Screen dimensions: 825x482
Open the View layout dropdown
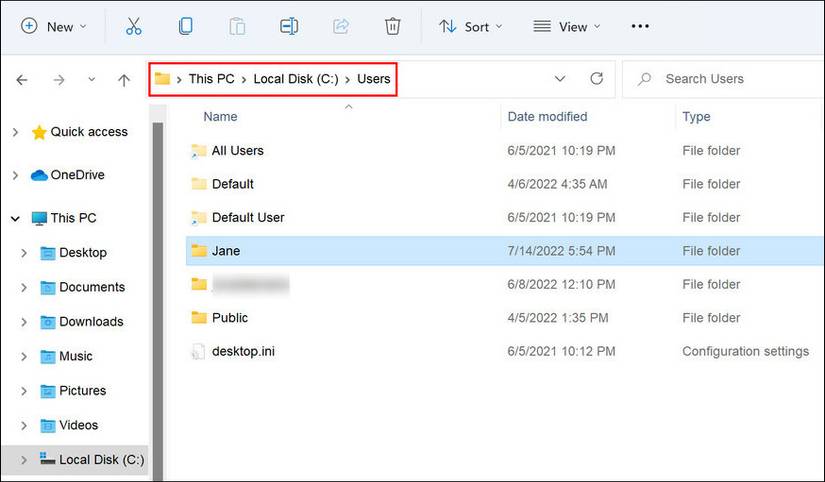pos(566,26)
